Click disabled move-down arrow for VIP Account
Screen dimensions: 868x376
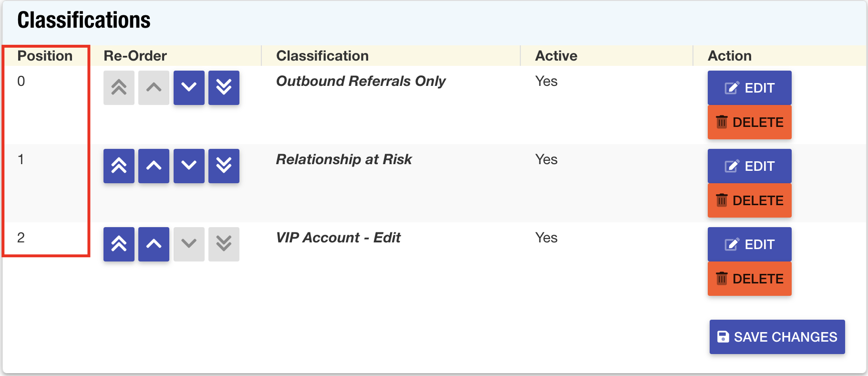tap(189, 244)
